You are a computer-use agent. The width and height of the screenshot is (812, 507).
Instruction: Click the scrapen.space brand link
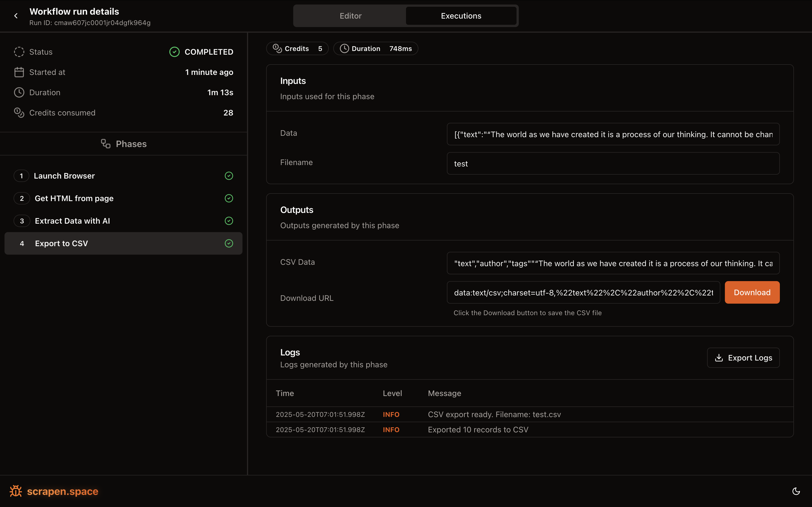click(62, 491)
